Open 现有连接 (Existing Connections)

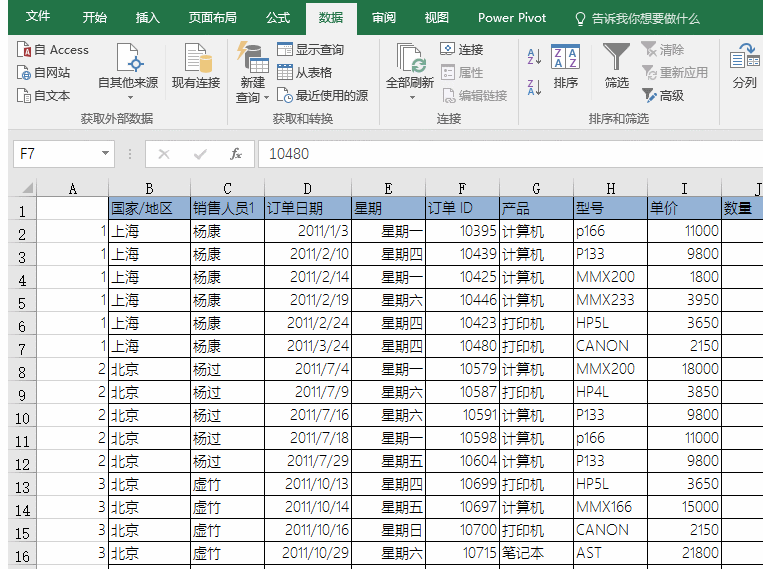(x=196, y=66)
